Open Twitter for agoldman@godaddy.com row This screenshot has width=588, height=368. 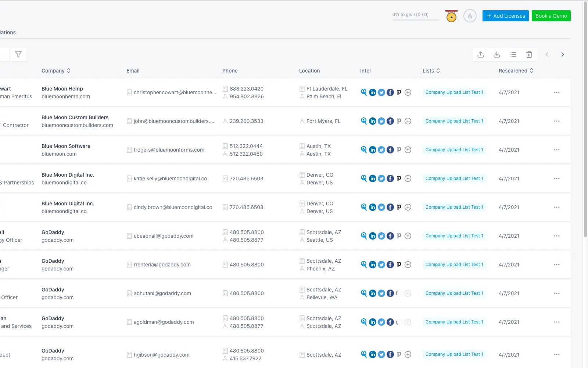(381, 322)
